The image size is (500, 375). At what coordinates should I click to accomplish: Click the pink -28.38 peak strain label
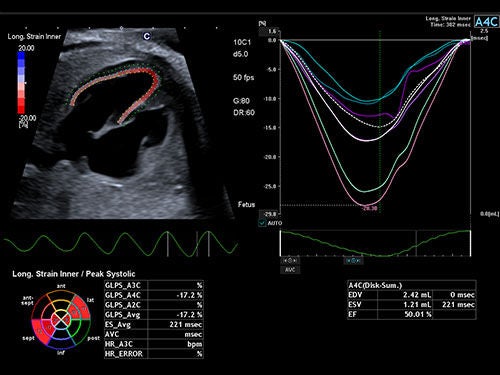tap(369, 208)
